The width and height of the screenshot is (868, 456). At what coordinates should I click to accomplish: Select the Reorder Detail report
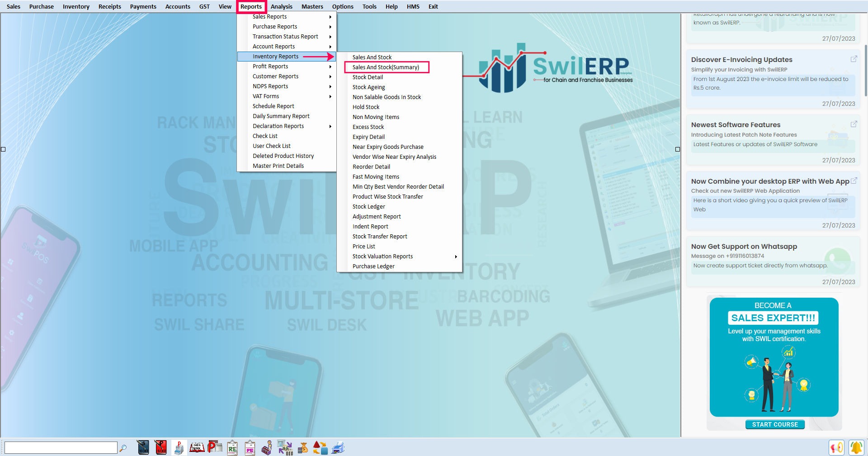pos(400,167)
